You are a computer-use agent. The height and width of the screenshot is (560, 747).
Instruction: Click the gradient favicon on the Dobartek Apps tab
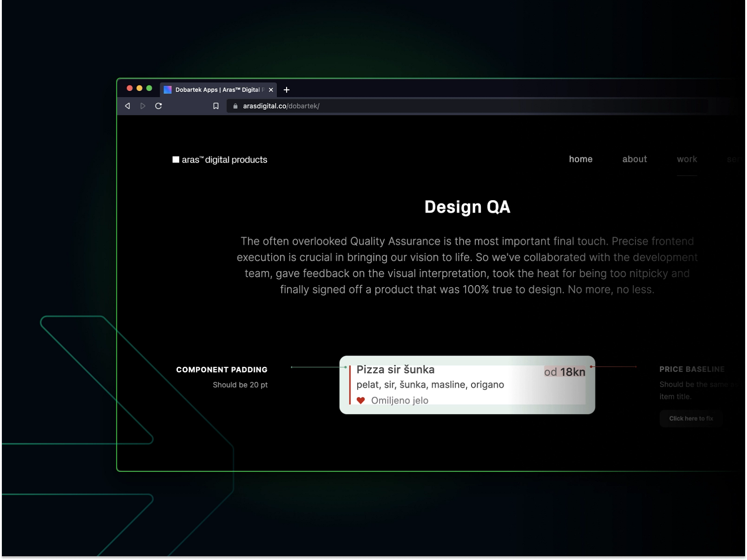[x=168, y=89]
